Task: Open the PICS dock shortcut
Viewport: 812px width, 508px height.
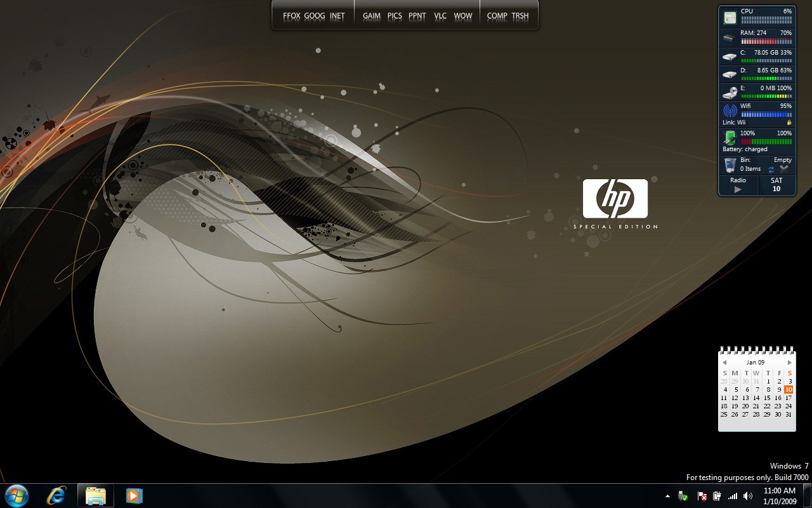Action: (x=395, y=17)
